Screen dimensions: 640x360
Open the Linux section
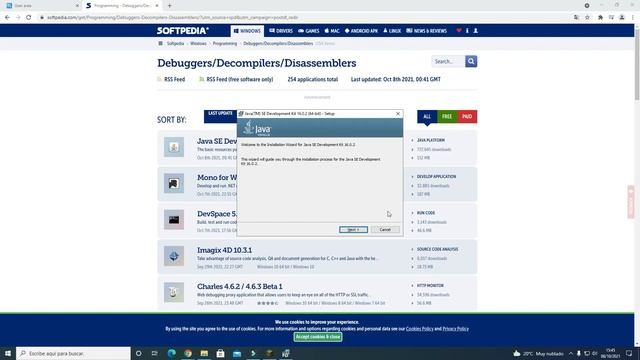click(x=392, y=31)
